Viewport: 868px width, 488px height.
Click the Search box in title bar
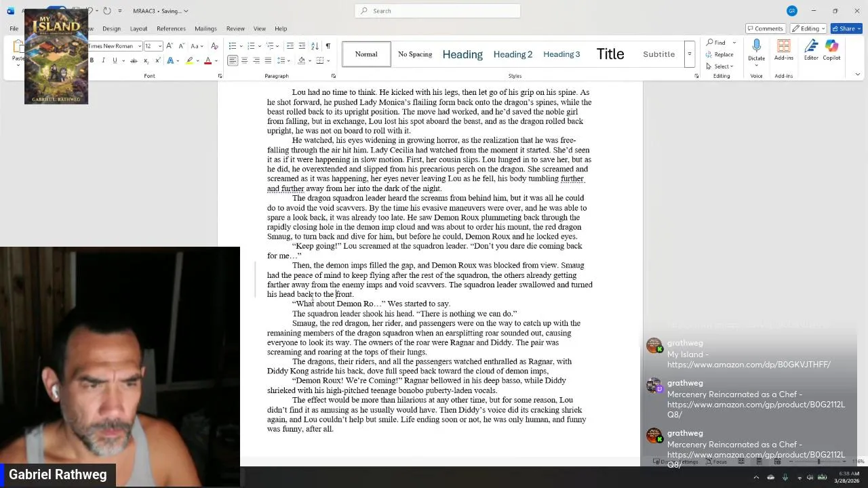[x=437, y=11]
